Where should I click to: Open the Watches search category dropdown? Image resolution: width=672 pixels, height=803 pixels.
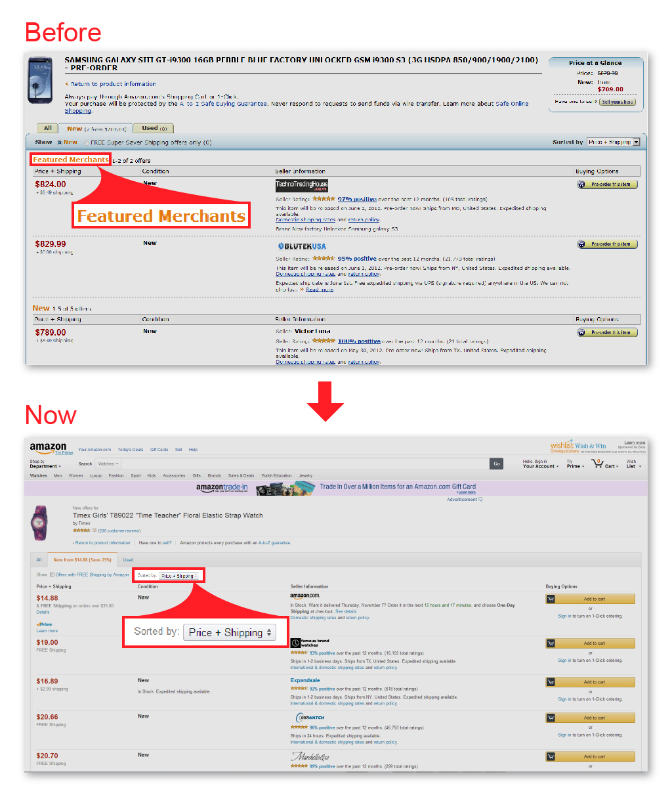[x=108, y=464]
